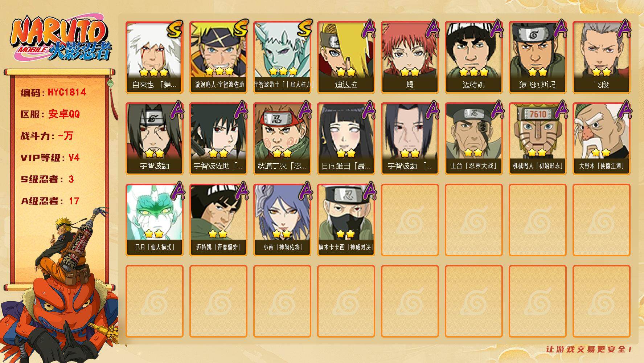Select the 机械鸣人「初始形态」 card
Viewport: 644px width, 363px height.
[537, 138]
